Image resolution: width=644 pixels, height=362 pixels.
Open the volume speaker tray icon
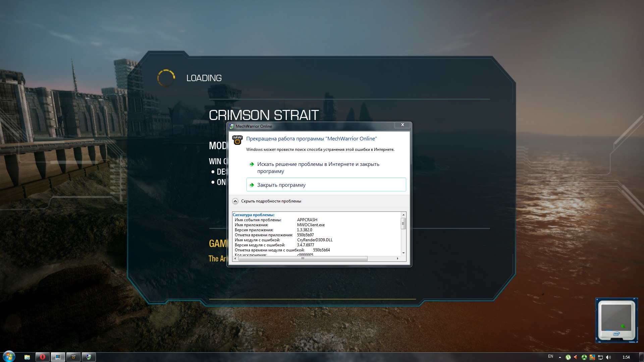tap(608, 357)
